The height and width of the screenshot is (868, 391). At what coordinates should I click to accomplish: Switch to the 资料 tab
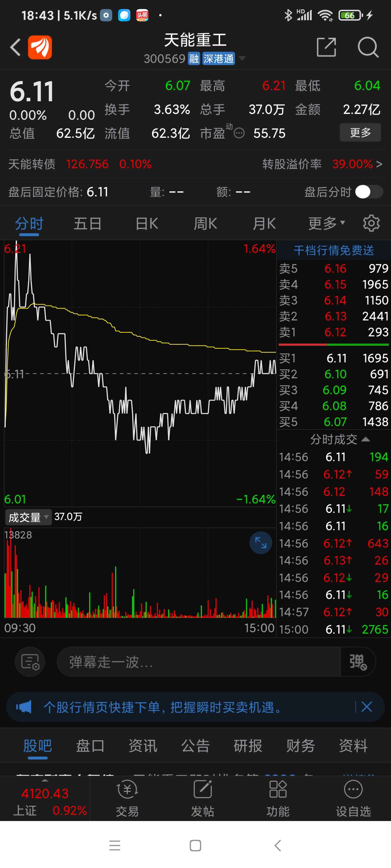click(x=353, y=746)
